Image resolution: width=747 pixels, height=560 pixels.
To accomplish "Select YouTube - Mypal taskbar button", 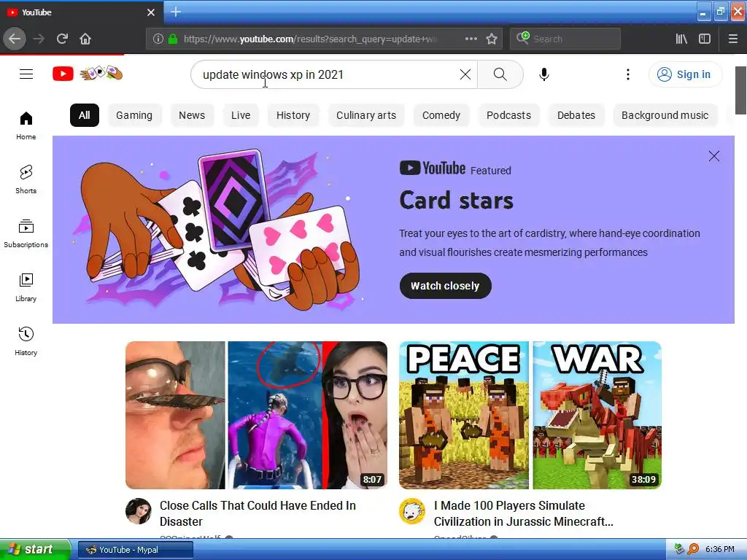I will [x=135, y=550].
